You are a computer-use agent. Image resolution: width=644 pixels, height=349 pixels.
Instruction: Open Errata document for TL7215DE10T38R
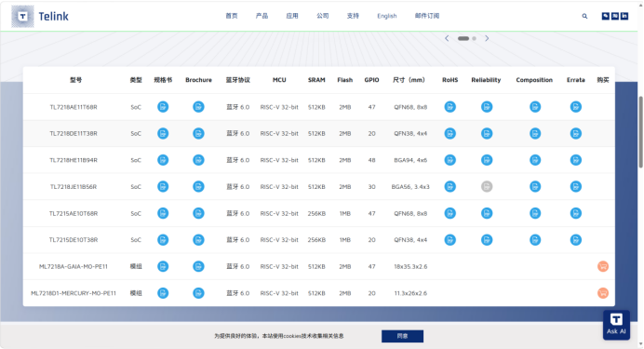point(576,240)
